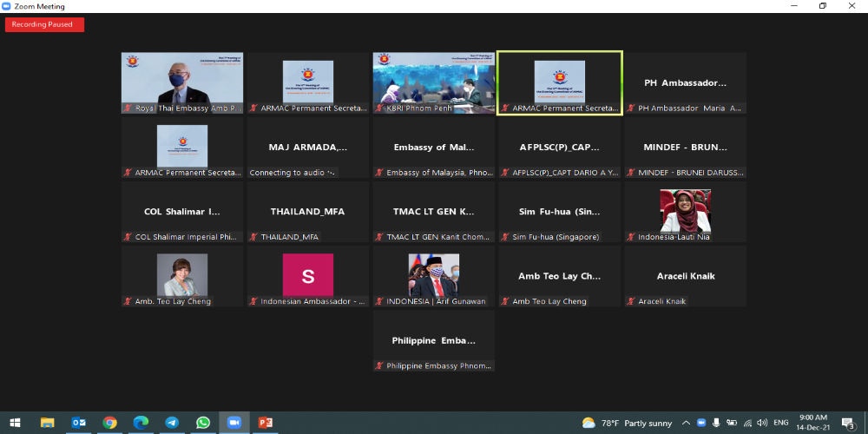Open the volume control in system tray
The width and height of the screenshot is (868, 434).
[x=761, y=423]
